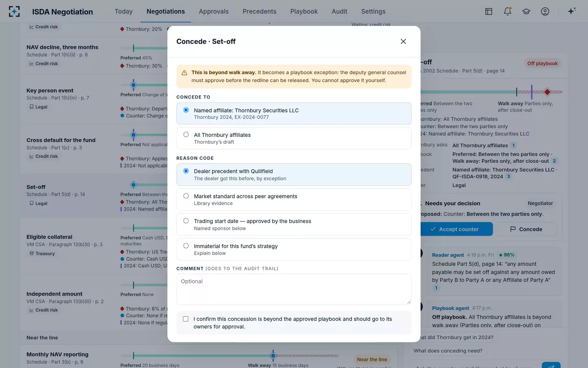This screenshot has height=368, width=588.
Task: Open the Playbook tab
Action: click(x=304, y=11)
